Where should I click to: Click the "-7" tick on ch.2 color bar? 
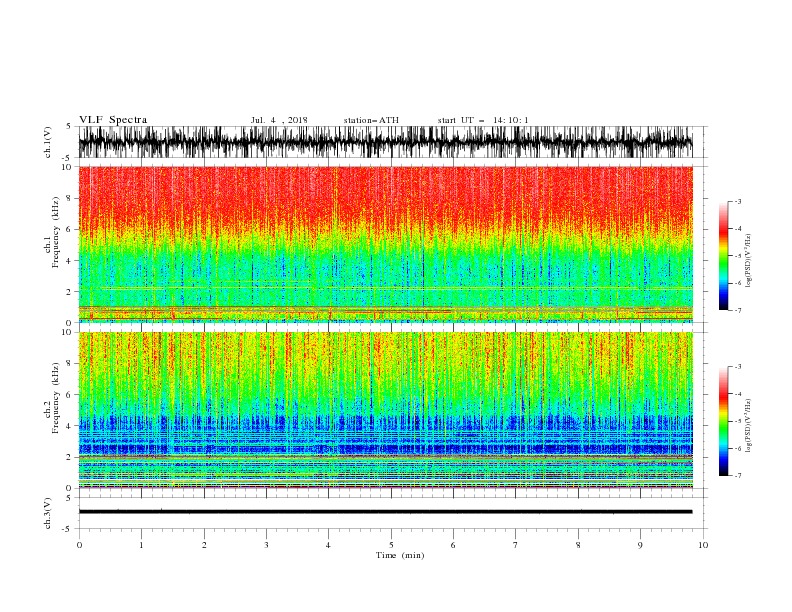738,476
